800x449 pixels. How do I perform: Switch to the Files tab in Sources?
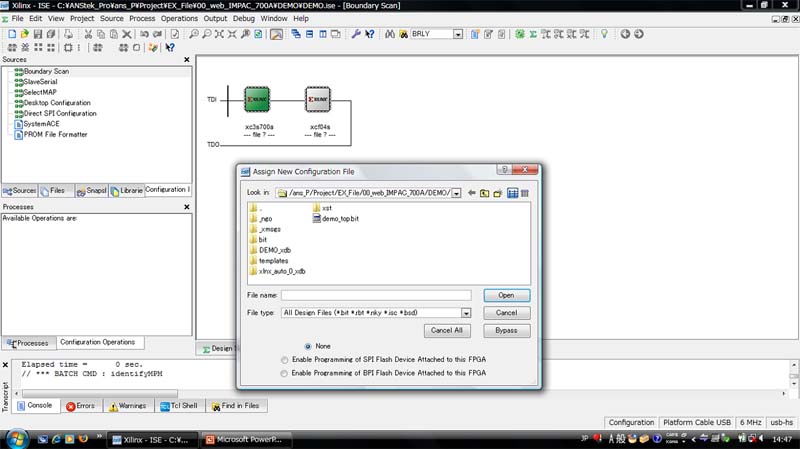click(x=57, y=190)
